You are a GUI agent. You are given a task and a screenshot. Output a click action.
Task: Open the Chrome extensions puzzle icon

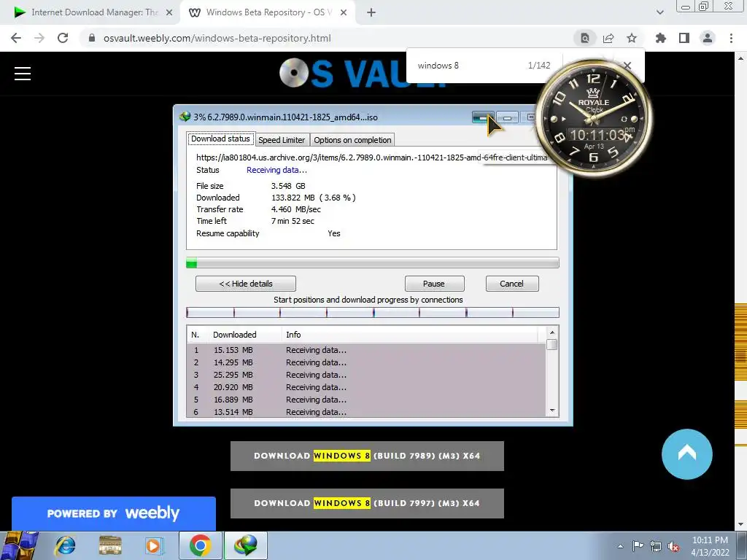tap(660, 38)
